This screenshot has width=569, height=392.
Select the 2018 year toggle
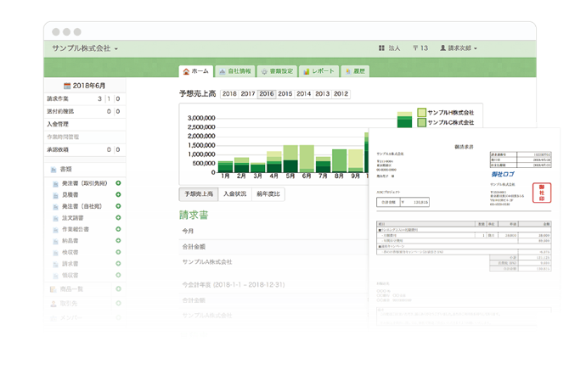click(229, 93)
